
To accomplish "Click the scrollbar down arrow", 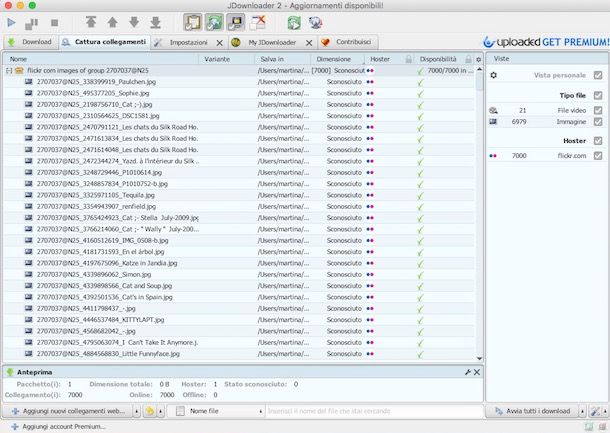I will coord(479,358).
